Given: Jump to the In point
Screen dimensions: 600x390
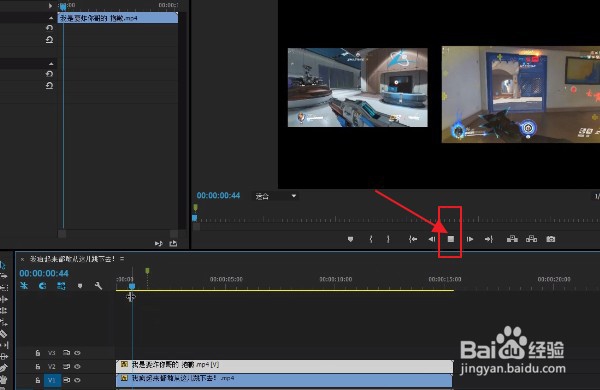Looking at the screenshot, I should [413, 239].
